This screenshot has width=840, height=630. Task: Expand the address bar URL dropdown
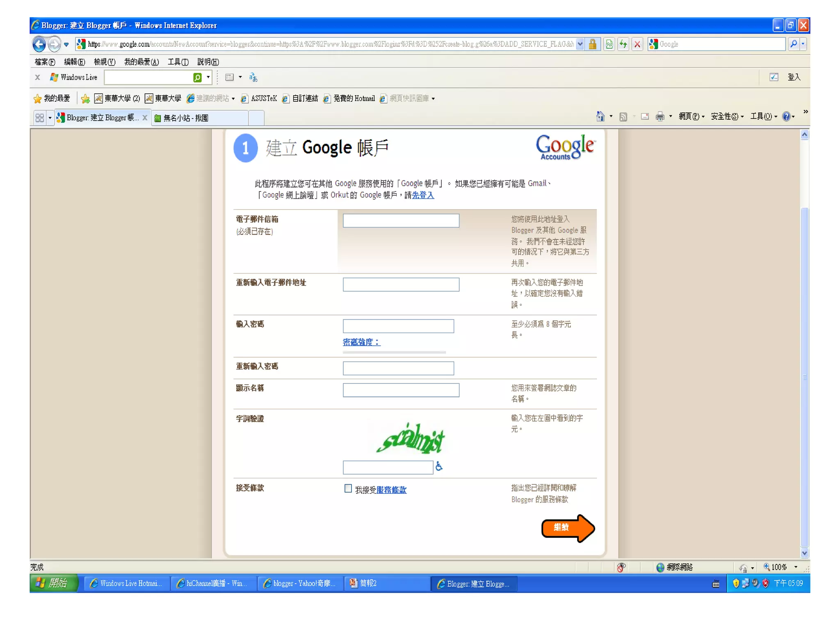pos(580,44)
